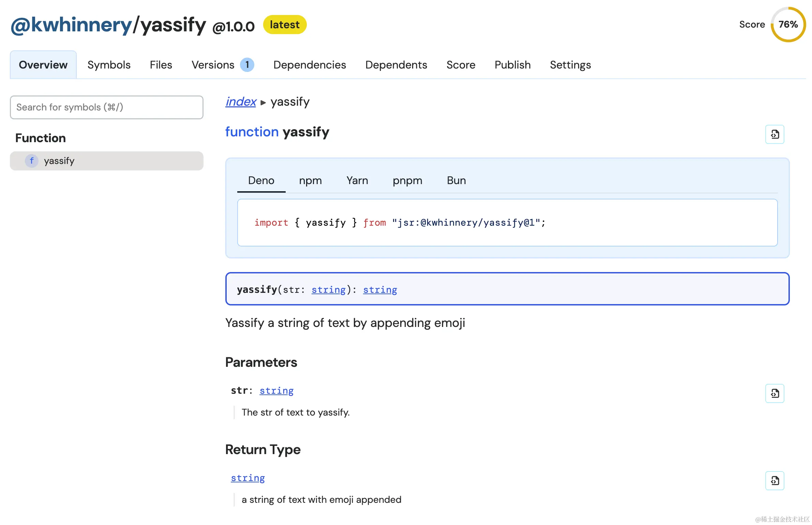Switch to the Yarn tab
The width and height of the screenshot is (812, 525).
(357, 180)
